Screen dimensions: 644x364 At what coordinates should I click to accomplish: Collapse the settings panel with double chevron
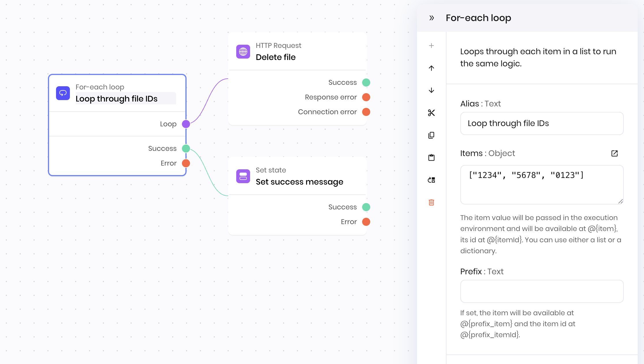(431, 18)
